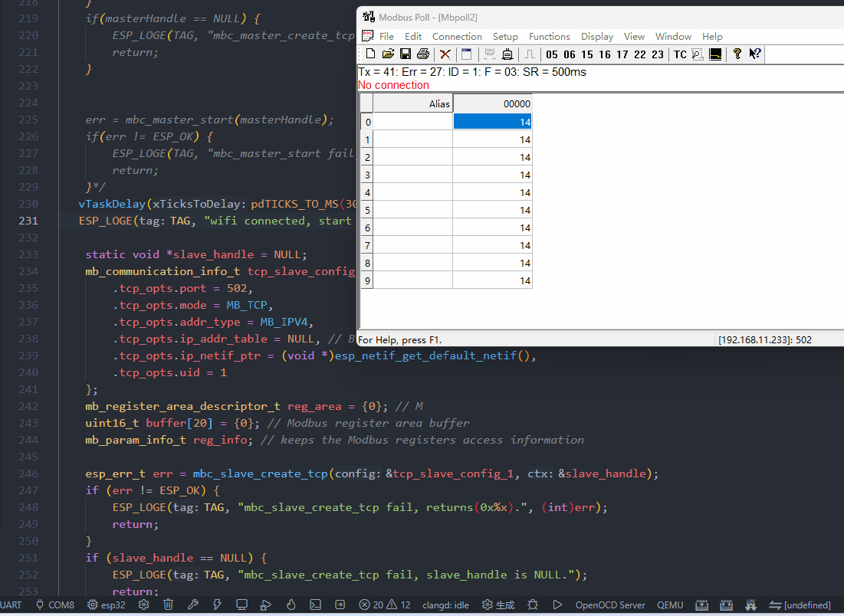The height and width of the screenshot is (616, 844).
Task: Click the lightning bolt flash device icon
Action: [x=218, y=605]
